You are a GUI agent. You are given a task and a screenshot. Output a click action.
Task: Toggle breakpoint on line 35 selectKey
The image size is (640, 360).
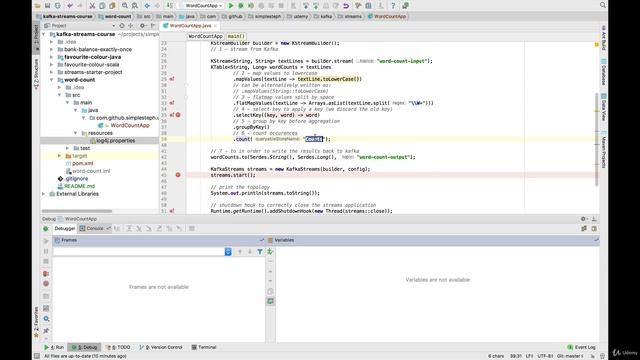[178, 115]
